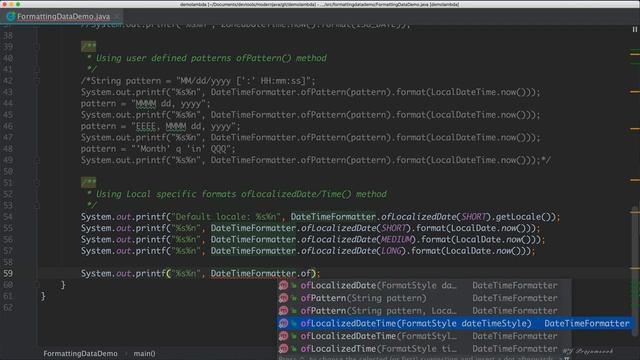640x360 pixels.
Task: Click the method fold end marker at line 60
Action: [x=37, y=285]
